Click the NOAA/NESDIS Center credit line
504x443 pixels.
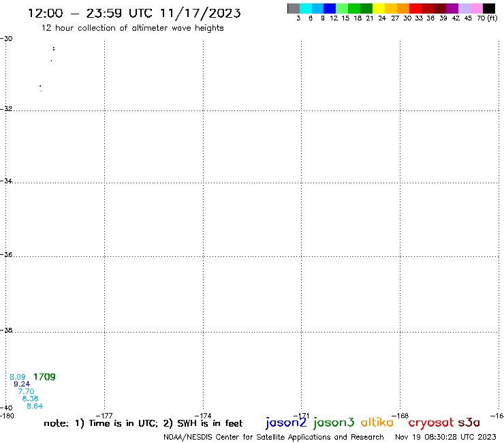point(274,438)
